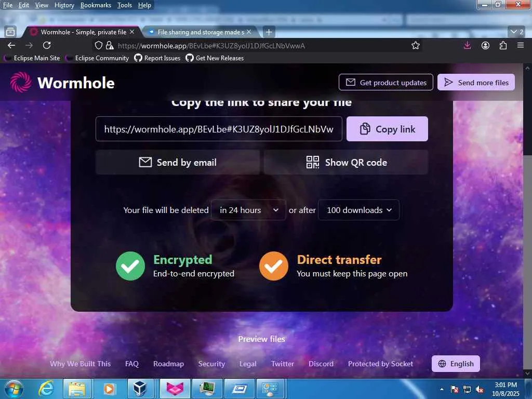Viewport: 532px width, 399px height.
Task: Open the VirtualBox cube taskbar icon
Action: (x=140, y=388)
